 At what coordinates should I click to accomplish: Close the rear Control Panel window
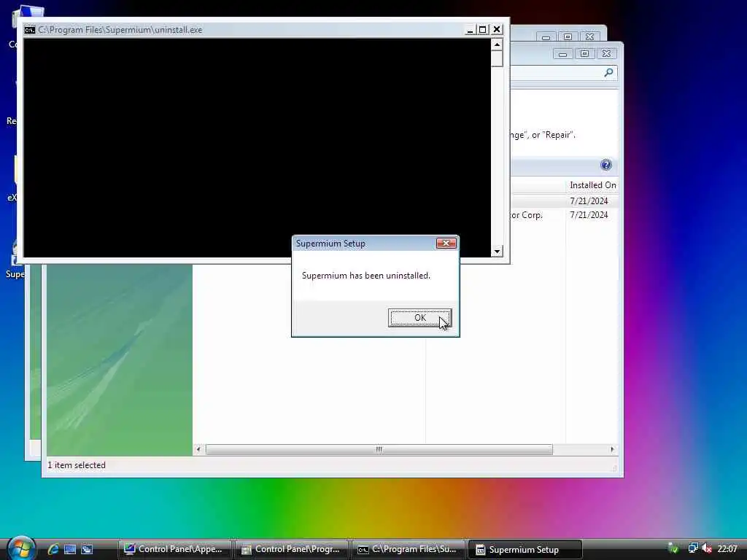point(589,36)
